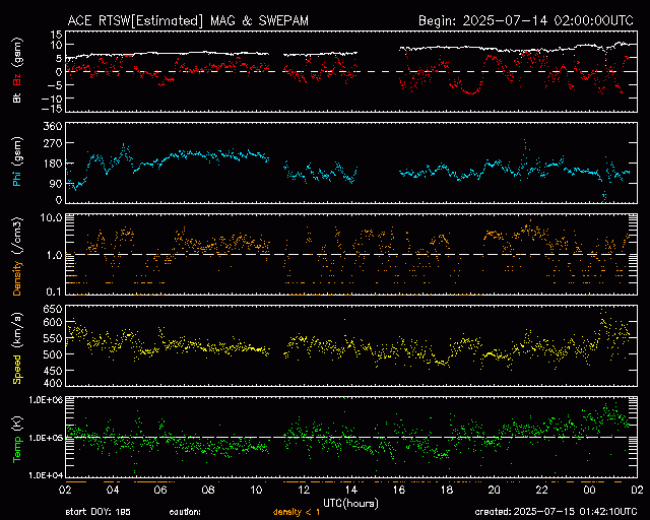Click the '18' hour tick label
Image resolution: width=650 pixels, height=520 pixels.
(446, 490)
